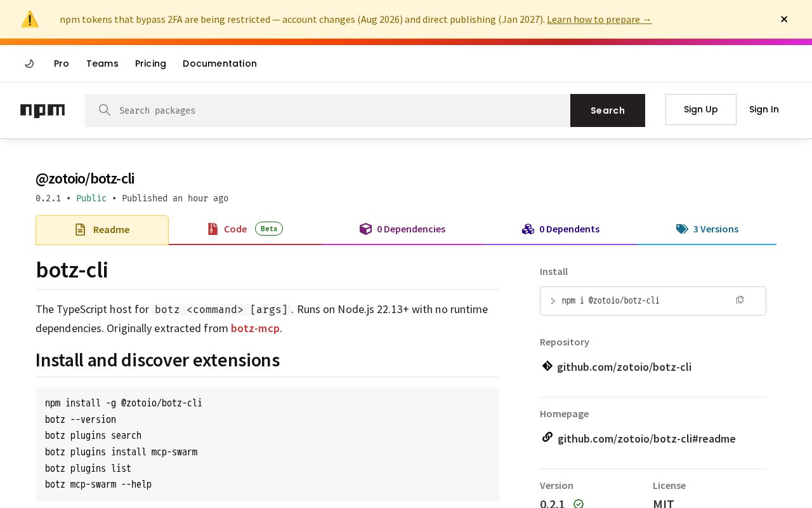
Task: Click the Code tab file icon
Action: [x=213, y=229]
